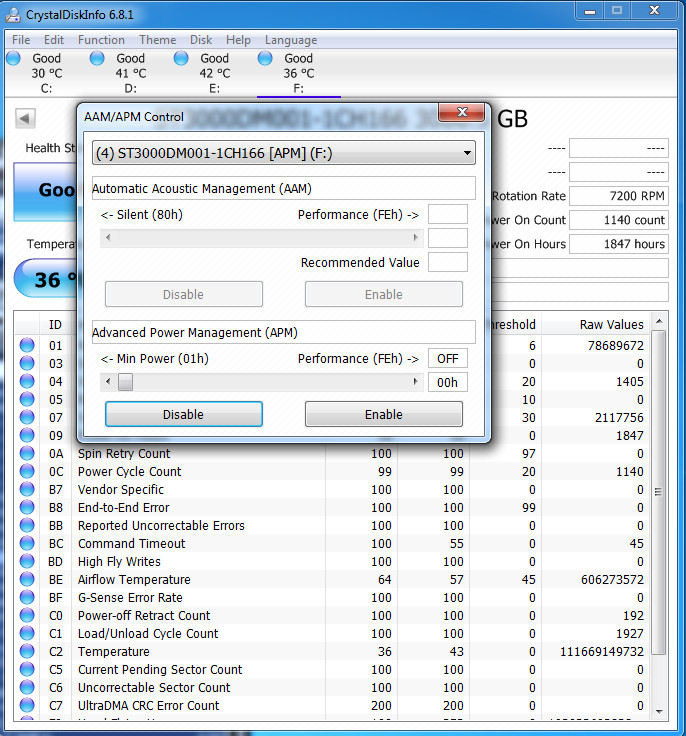Click the greyed-out AAM Enable button
Screen dimensions: 686x736
pos(384,294)
